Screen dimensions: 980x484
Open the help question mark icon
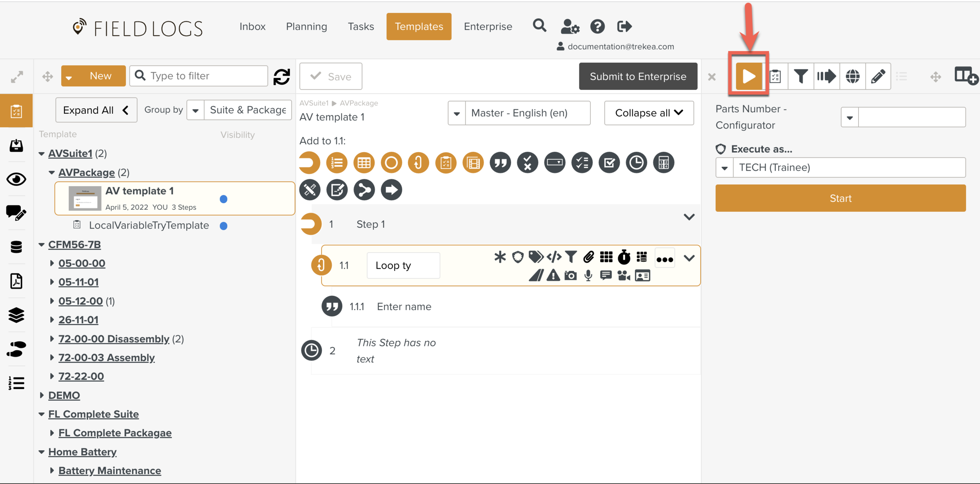click(x=597, y=26)
